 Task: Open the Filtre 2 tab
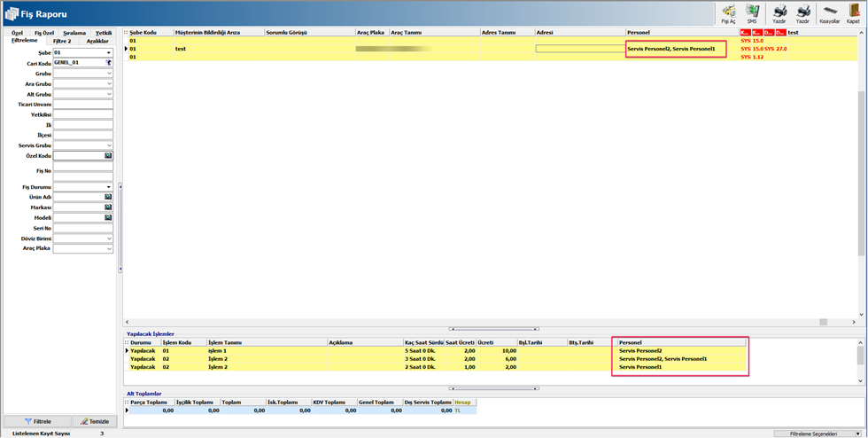(62, 41)
